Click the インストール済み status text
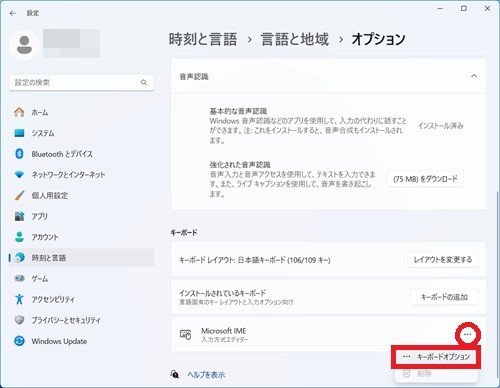The width and height of the screenshot is (500, 388). (x=441, y=125)
